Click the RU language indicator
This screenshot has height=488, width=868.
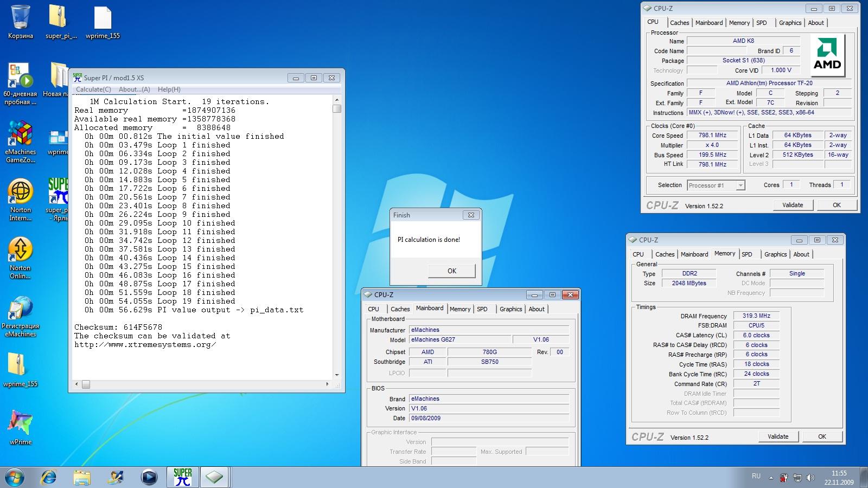pyautogui.click(x=756, y=476)
